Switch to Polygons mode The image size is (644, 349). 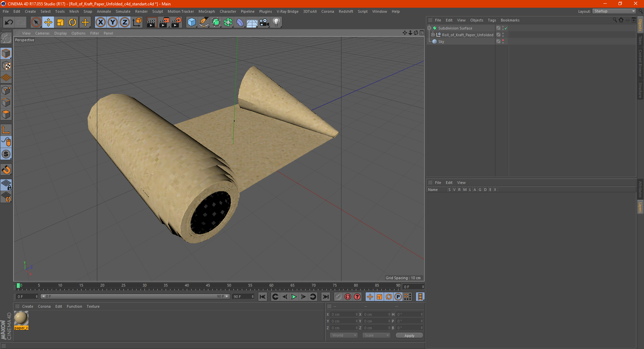6,114
